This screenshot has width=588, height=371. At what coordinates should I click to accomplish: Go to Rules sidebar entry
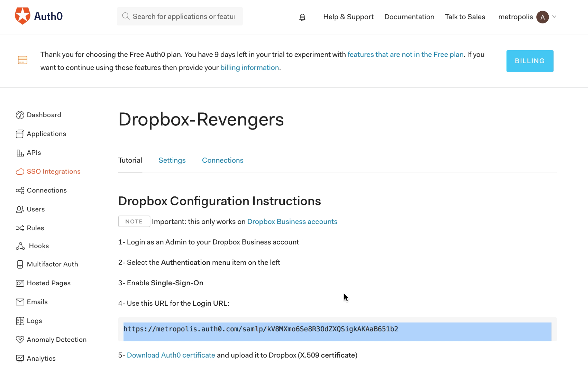[x=36, y=228]
